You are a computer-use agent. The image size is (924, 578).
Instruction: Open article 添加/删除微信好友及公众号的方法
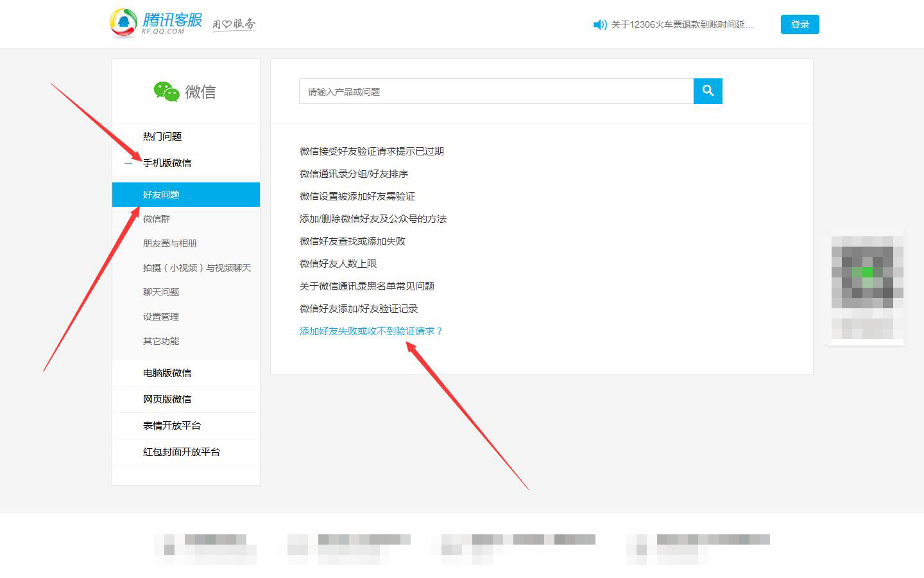[x=373, y=219]
